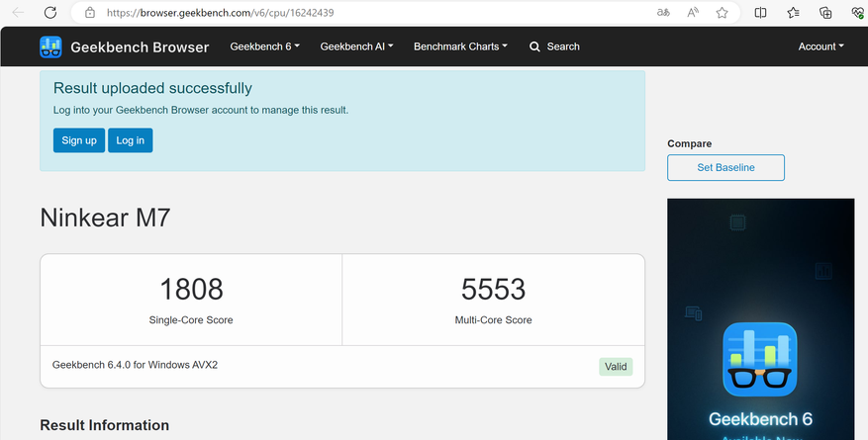This screenshot has width=868, height=440.
Task: Expand the Geekbench AI dropdown menu
Action: click(356, 46)
